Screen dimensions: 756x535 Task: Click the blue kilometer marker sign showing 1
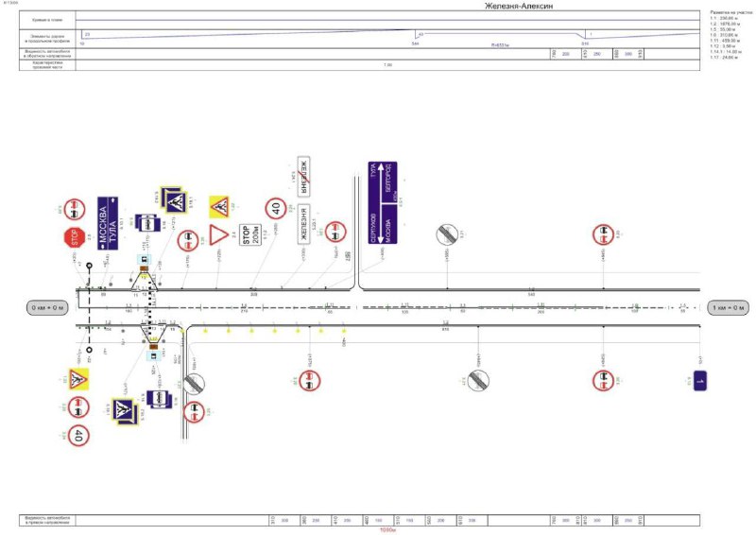(x=700, y=381)
